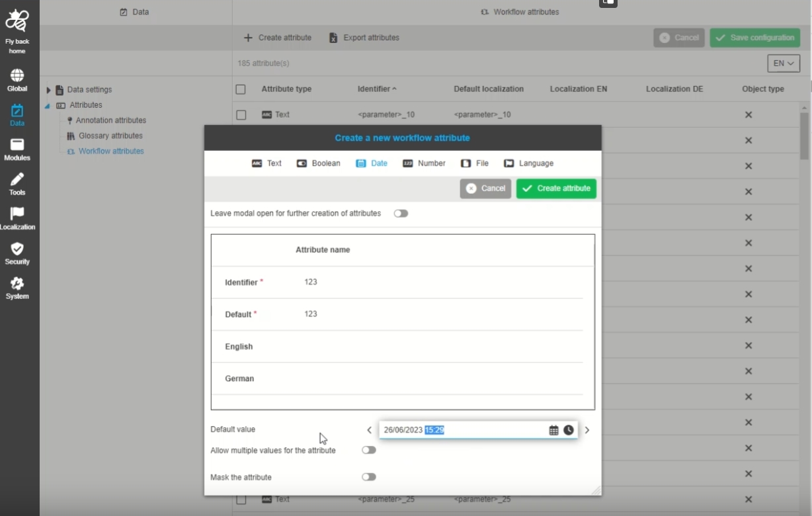The width and height of the screenshot is (812, 516).
Task: Open the System gear icon
Action: coord(17,283)
